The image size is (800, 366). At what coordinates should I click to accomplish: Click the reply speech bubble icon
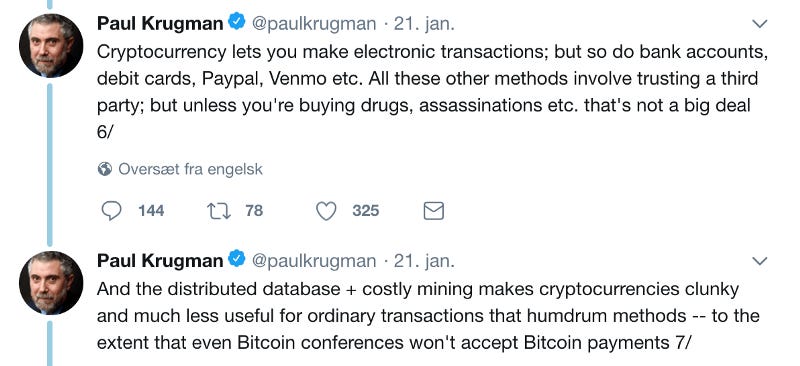[x=112, y=210]
